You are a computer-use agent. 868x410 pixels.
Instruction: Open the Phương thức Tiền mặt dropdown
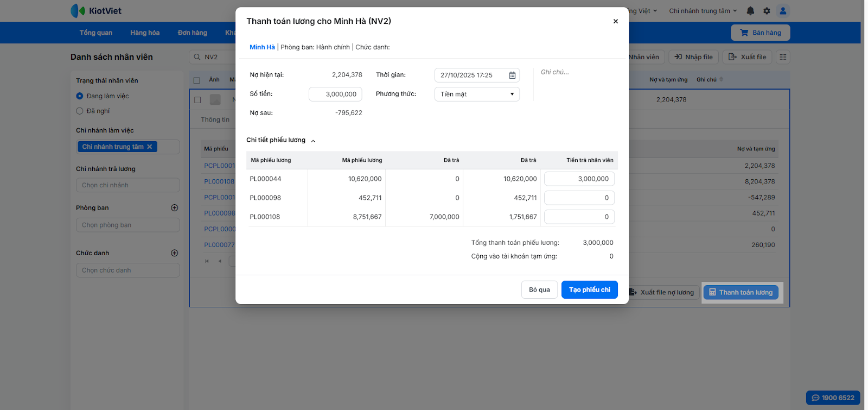click(x=477, y=94)
